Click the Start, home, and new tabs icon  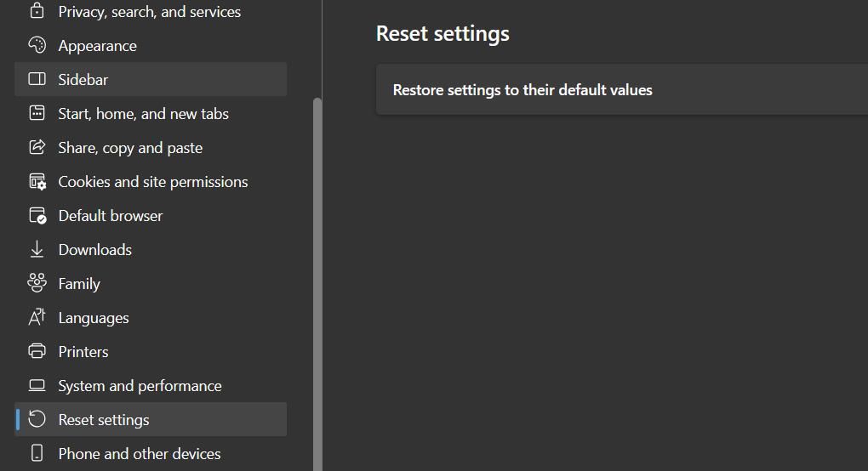coord(37,113)
